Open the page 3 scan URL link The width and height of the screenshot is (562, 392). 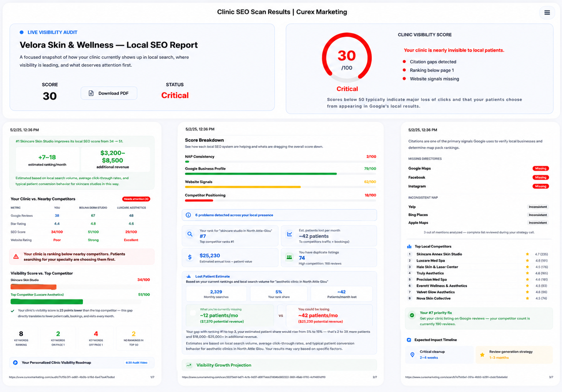(457, 377)
